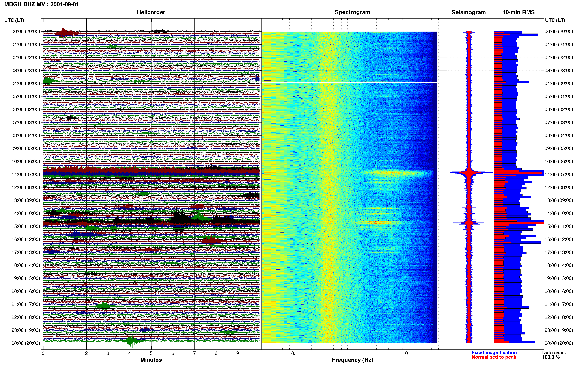Image resolution: width=588 pixels, height=368 pixels.
Task: Click the left "UTC (LT)" axis label
Action: click(14, 20)
